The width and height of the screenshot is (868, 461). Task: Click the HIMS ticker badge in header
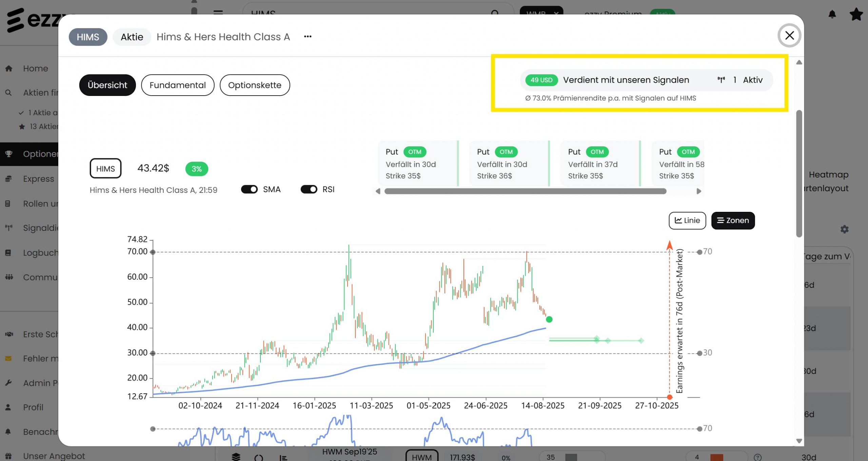[x=88, y=37]
